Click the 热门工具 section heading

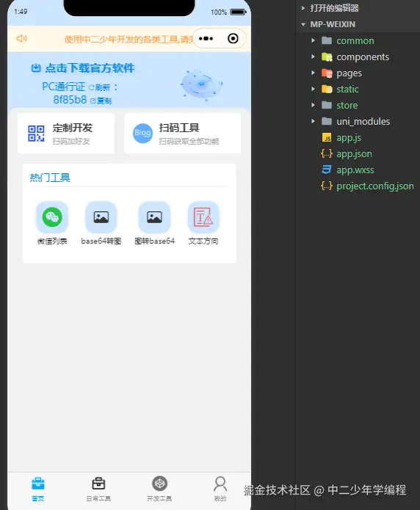click(x=50, y=178)
